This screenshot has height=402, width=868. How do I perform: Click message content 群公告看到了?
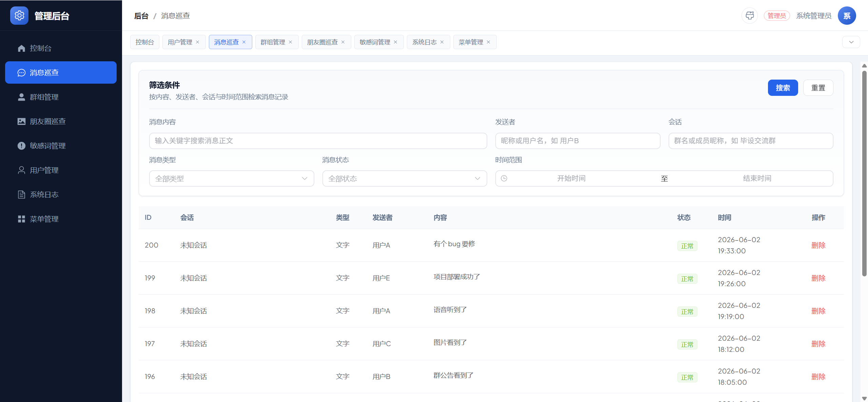[453, 375]
